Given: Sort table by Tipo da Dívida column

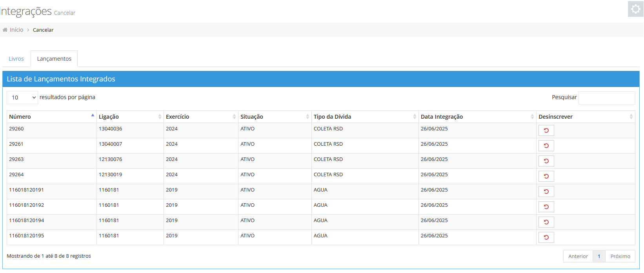Looking at the screenshot, I should (x=365, y=117).
